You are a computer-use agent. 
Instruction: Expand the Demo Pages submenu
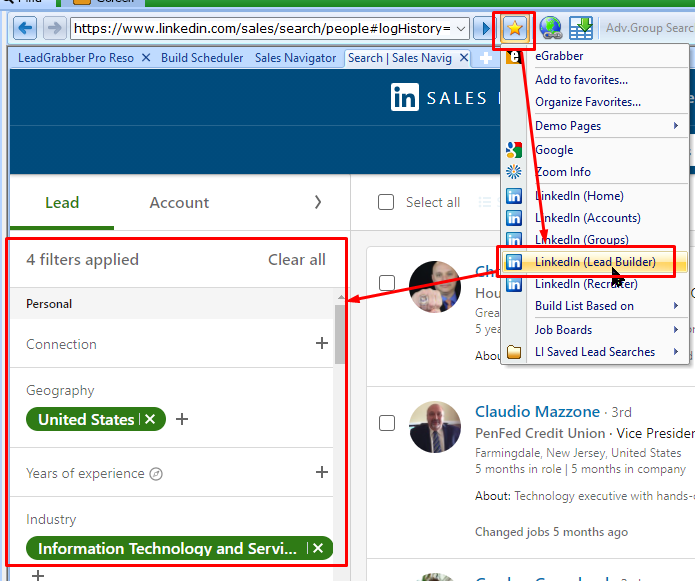[x=676, y=126]
